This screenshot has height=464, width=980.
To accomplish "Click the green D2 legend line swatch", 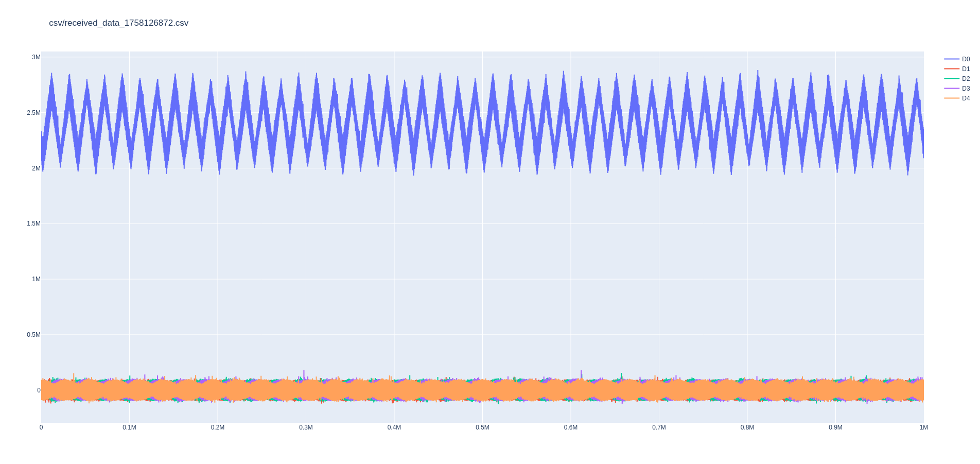I will pyautogui.click(x=952, y=79).
